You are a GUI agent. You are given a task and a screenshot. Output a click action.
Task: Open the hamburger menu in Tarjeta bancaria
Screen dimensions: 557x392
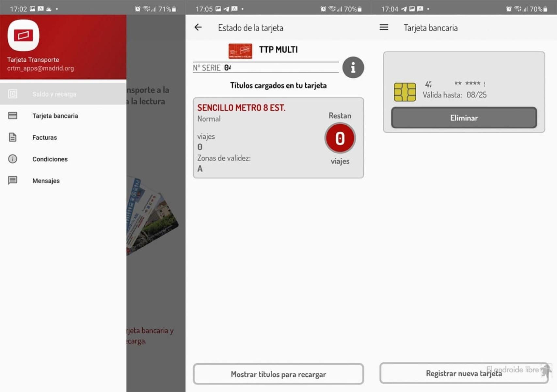[x=384, y=27]
